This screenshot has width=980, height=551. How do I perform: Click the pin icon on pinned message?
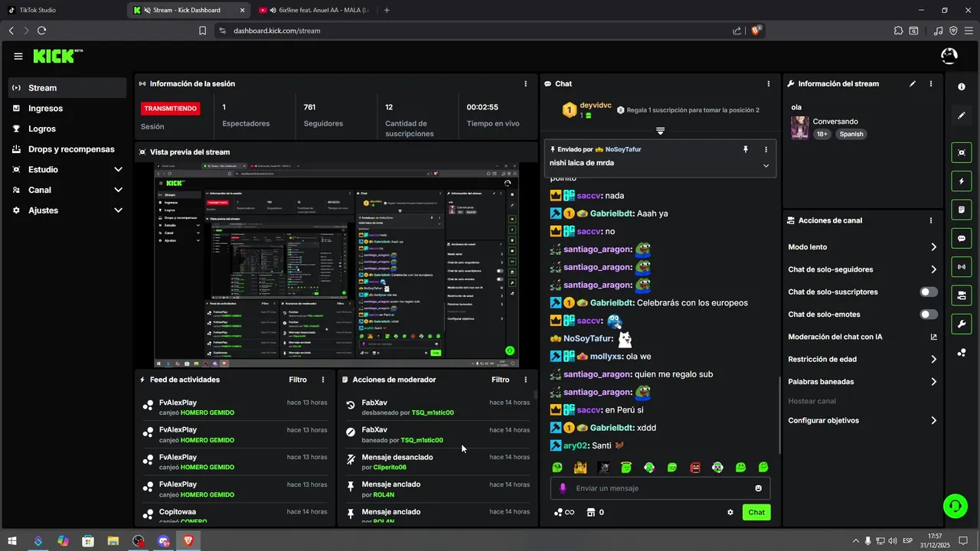click(x=746, y=149)
